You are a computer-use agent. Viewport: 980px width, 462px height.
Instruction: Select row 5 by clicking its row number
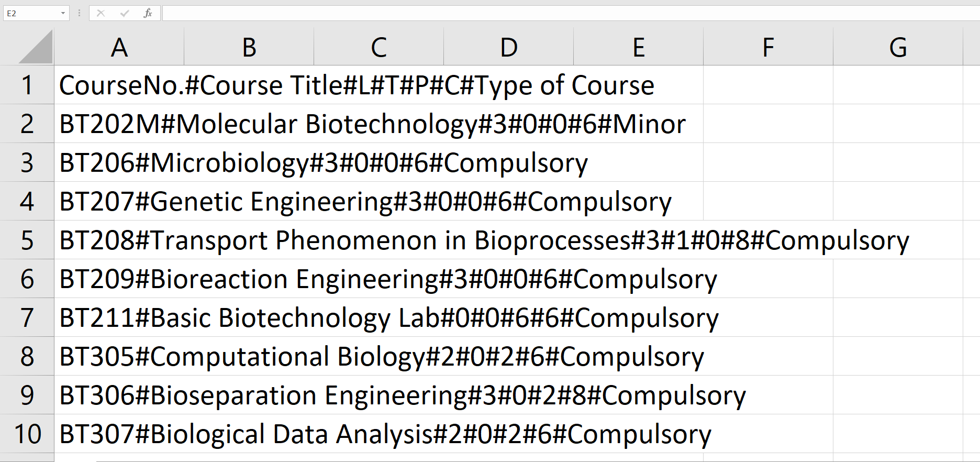click(27, 240)
